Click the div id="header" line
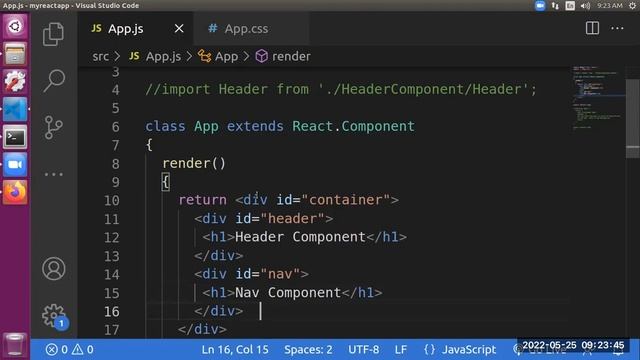The image size is (640, 360). click(264, 218)
